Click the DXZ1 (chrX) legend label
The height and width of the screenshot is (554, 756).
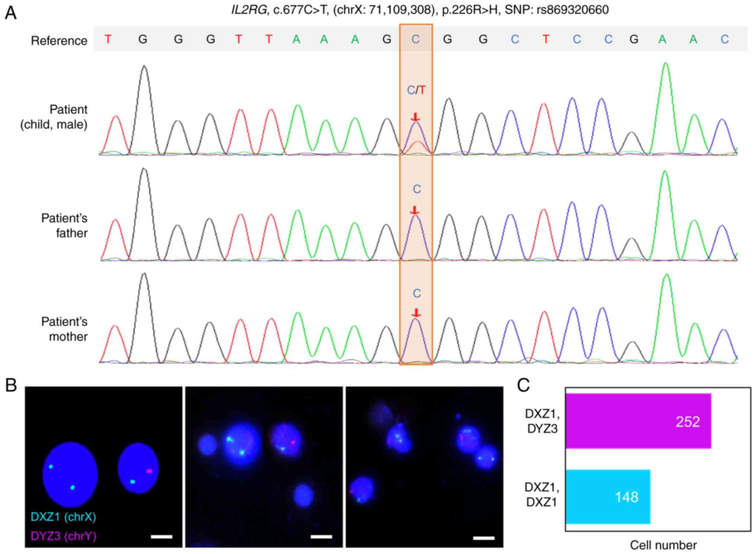coord(63,517)
